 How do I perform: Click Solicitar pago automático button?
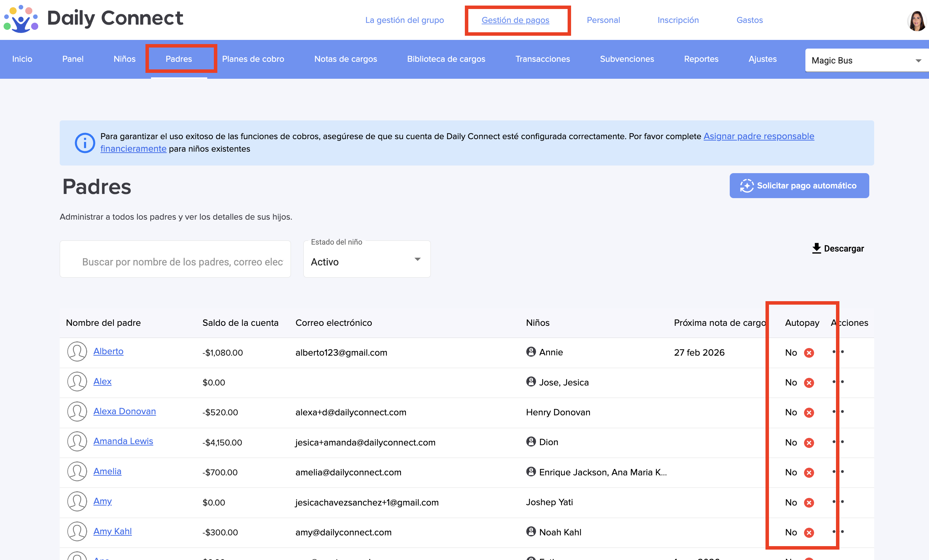click(798, 185)
